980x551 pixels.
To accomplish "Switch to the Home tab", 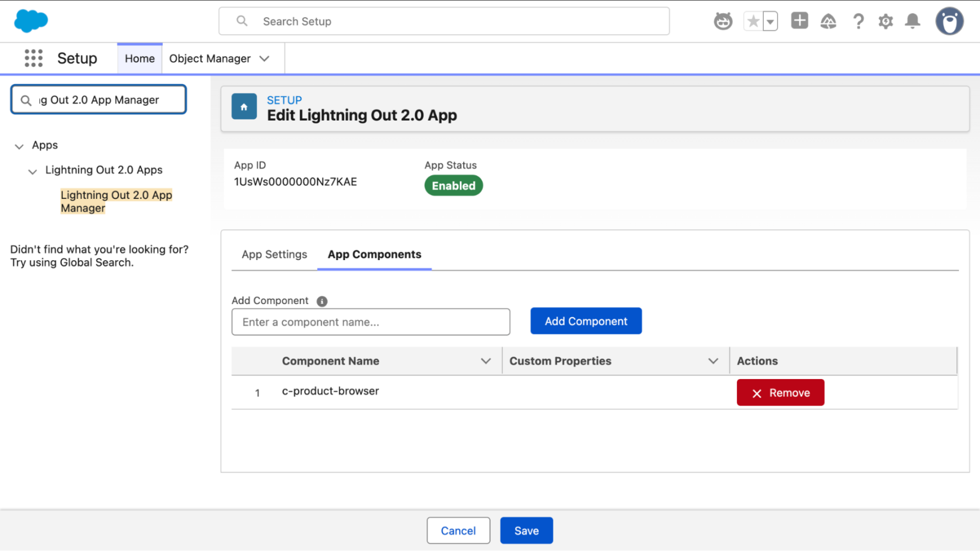I will [x=140, y=58].
